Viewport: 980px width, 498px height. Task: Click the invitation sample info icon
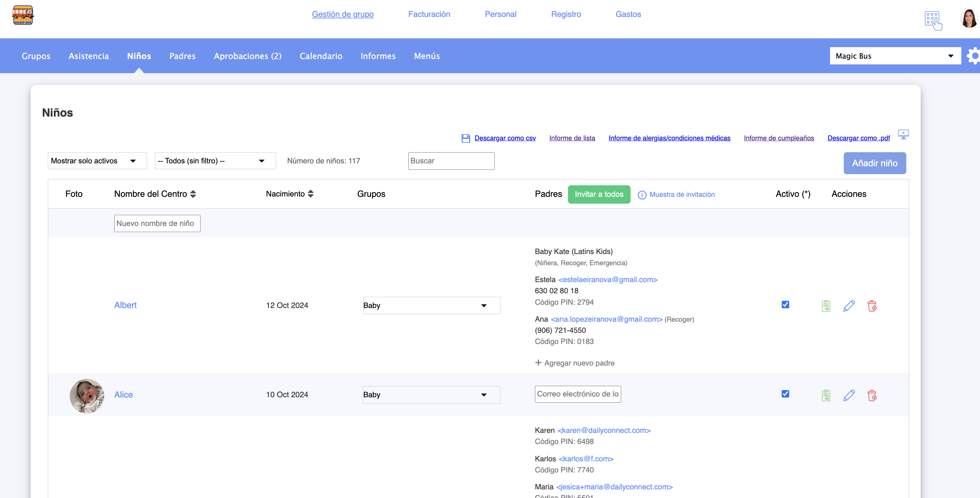(642, 195)
